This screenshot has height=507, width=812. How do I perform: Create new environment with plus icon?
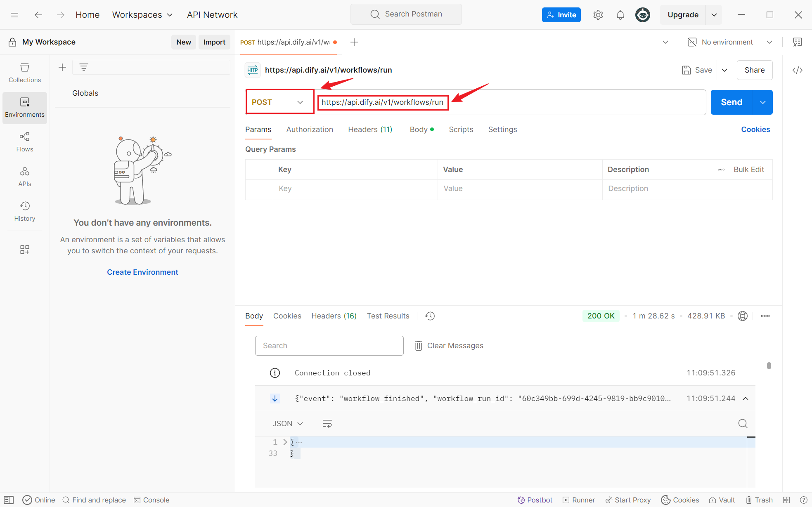[62, 67]
